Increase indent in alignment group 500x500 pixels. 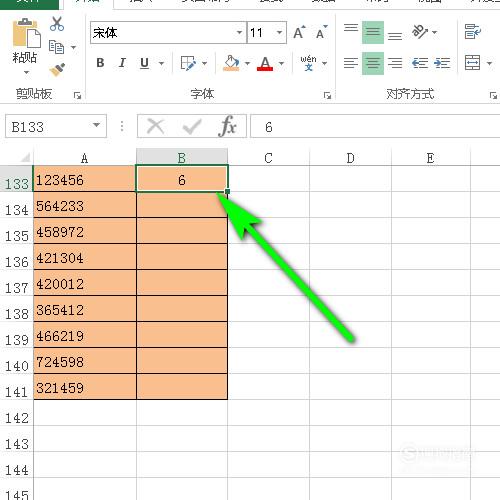pos(442,63)
